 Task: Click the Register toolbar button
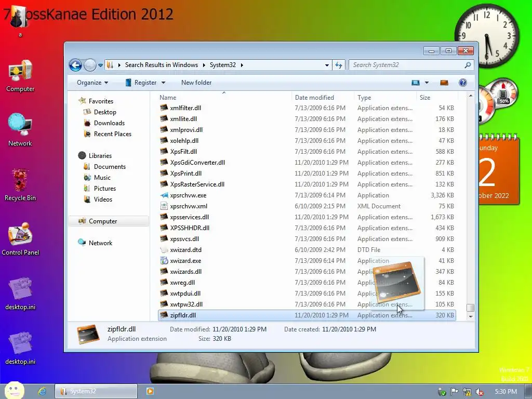tap(141, 83)
